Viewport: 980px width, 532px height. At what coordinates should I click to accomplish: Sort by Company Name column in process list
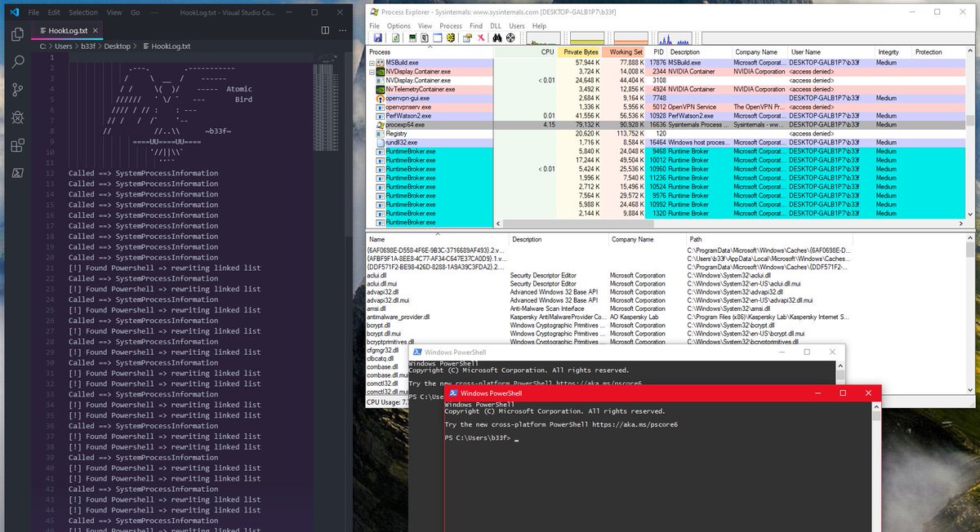pyautogui.click(x=759, y=52)
